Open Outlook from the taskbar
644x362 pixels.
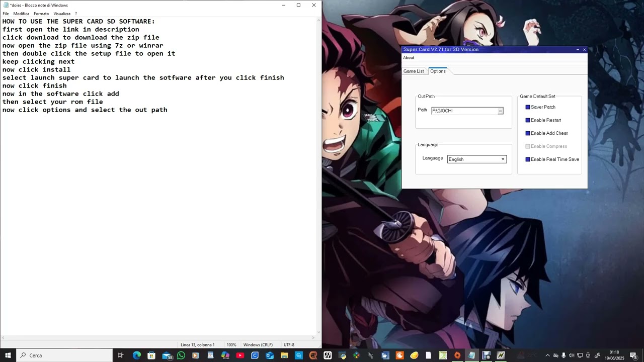click(x=270, y=355)
